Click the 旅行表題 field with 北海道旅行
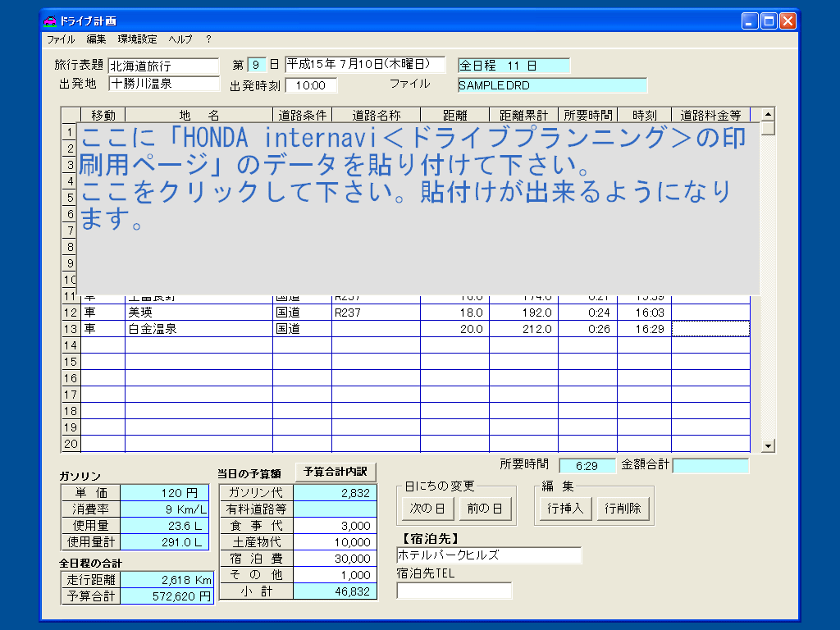The height and width of the screenshot is (630, 840). click(163, 66)
